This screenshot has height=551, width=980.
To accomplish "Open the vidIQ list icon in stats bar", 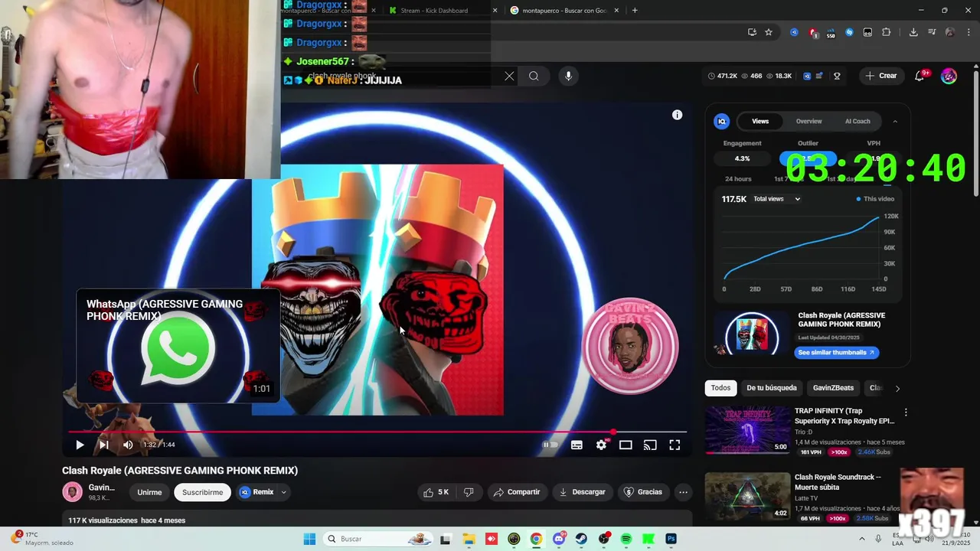I will click(x=820, y=76).
